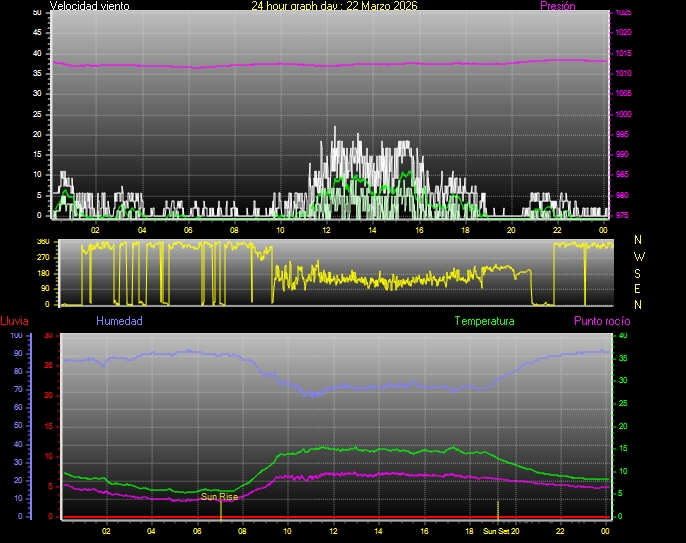
Task: Click the 'Punto rocío' label
Action: click(601, 321)
